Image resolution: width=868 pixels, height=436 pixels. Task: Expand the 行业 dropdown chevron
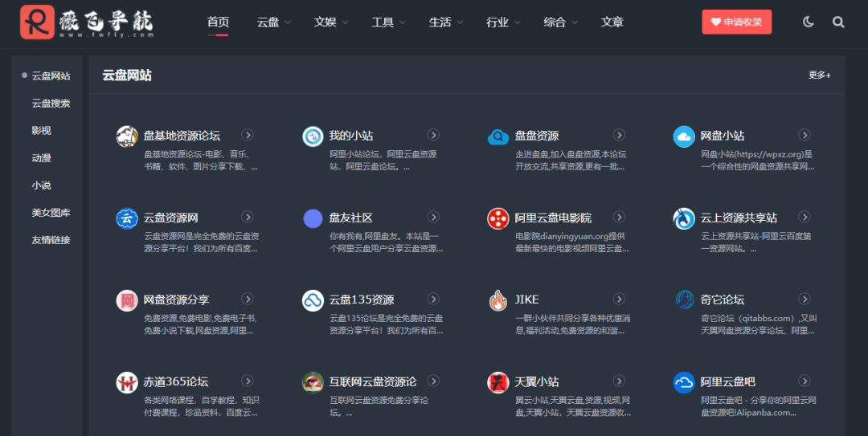(517, 22)
